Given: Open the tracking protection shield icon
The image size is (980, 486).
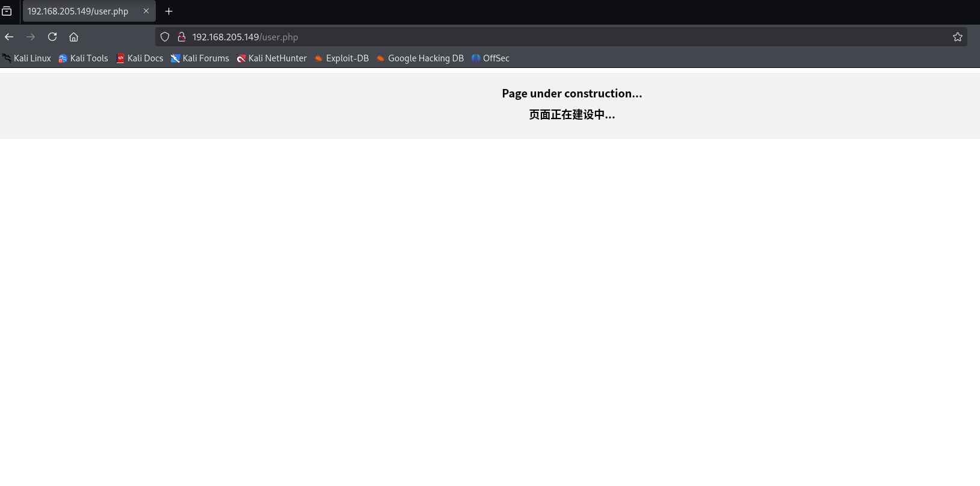Looking at the screenshot, I should (165, 37).
